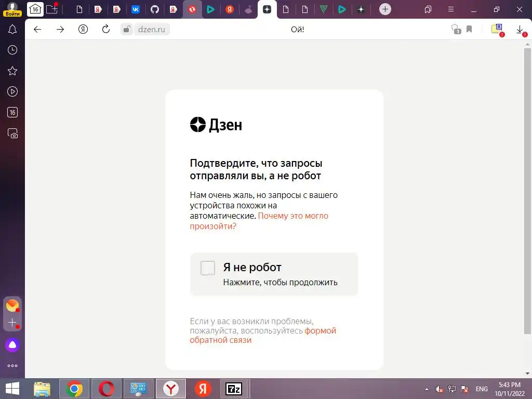Bookmark this page with the bookmark icon
The height and width of the screenshot is (399, 532).
coord(469,29)
